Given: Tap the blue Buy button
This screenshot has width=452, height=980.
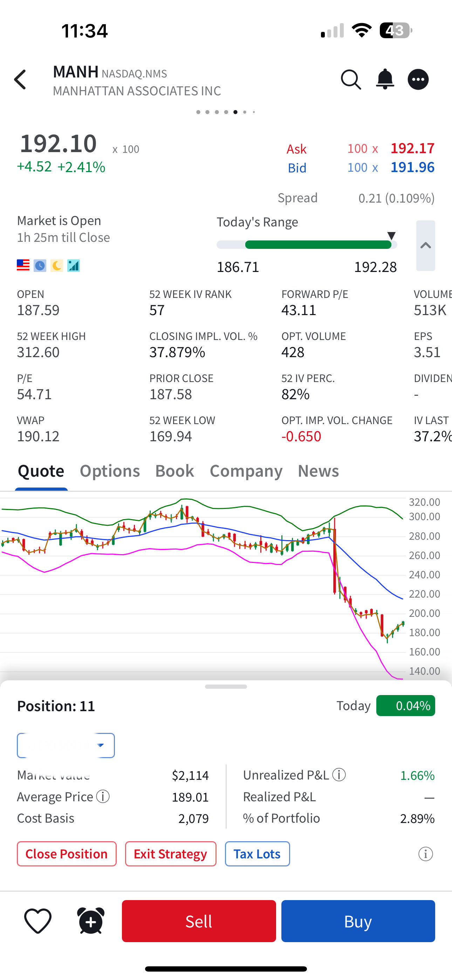Looking at the screenshot, I should coord(358,921).
